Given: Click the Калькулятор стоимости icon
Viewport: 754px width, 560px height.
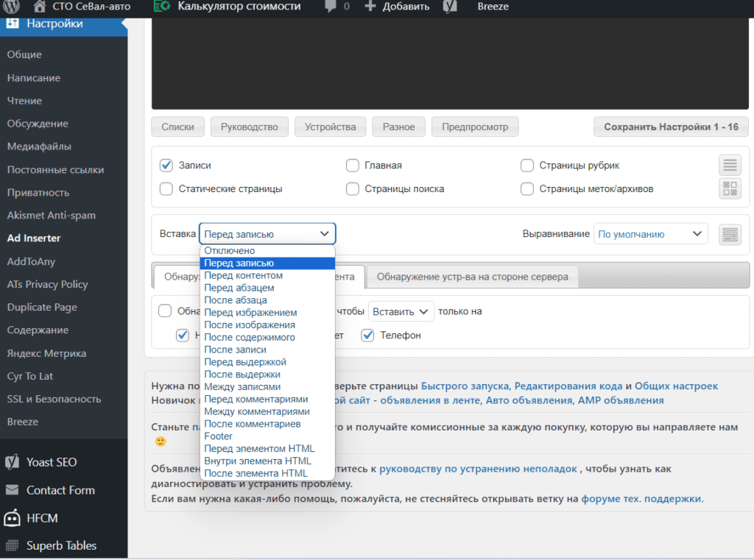Looking at the screenshot, I should [x=162, y=6].
